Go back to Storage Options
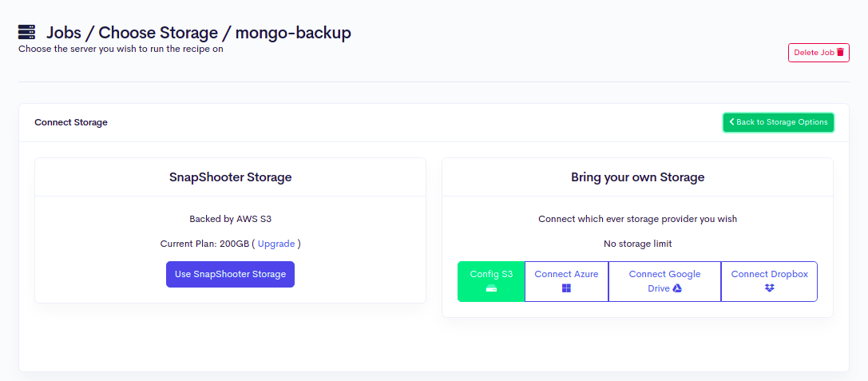The width and height of the screenshot is (868, 381). click(x=779, y=122)
